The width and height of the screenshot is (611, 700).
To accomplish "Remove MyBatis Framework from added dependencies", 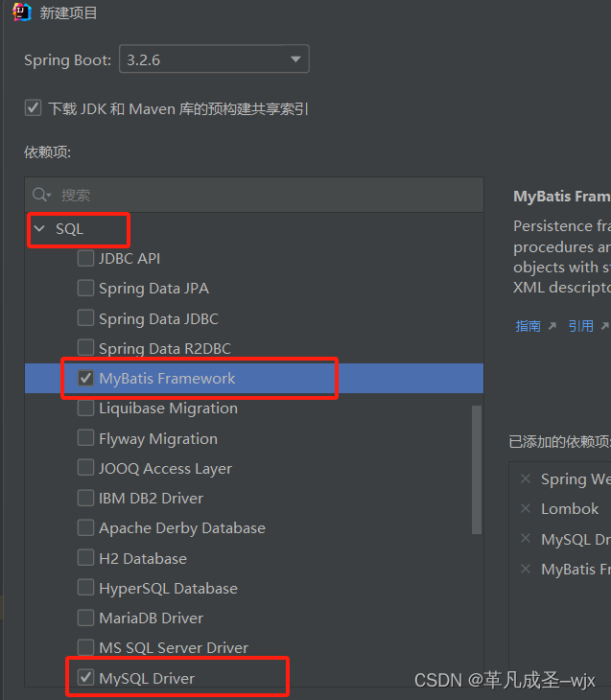I will click(x=526, y=569).
